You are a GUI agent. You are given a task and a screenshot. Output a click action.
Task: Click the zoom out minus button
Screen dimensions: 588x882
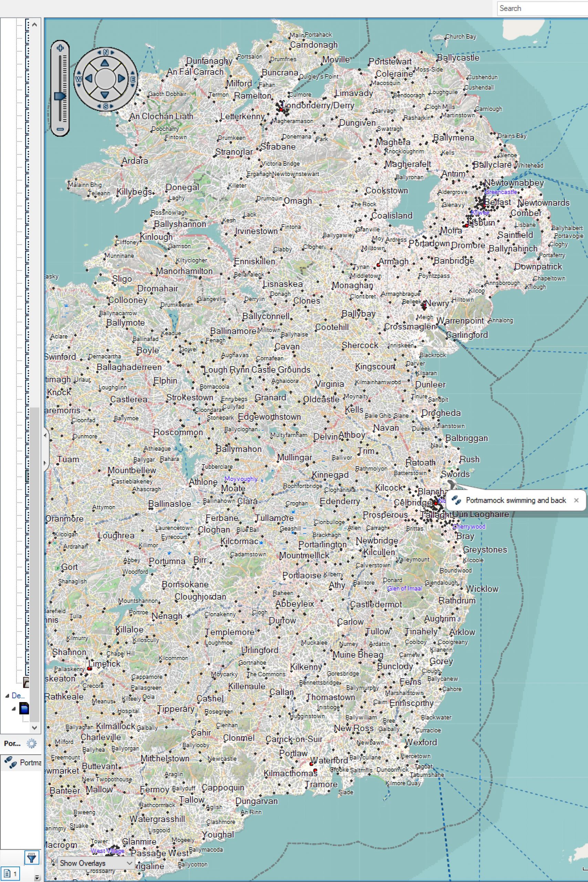(60, 130)
